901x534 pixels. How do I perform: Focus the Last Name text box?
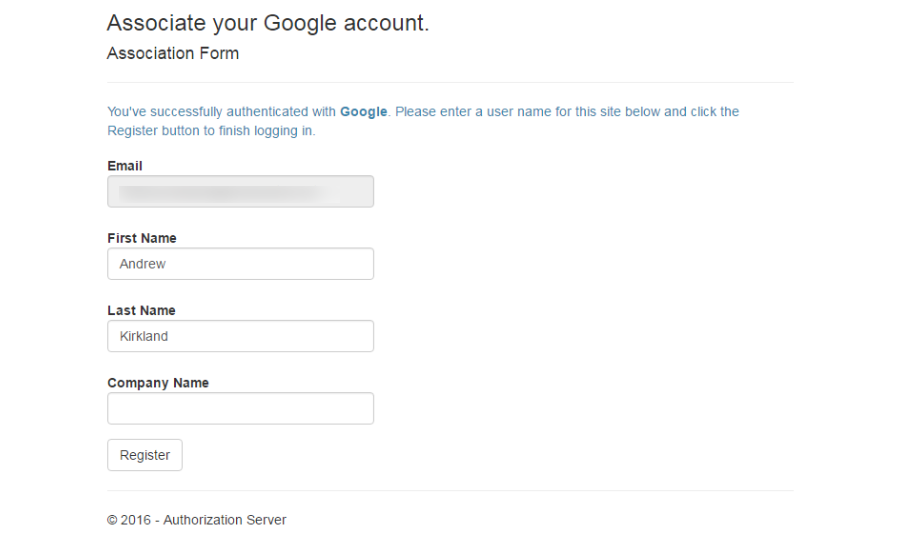point(240,336)
